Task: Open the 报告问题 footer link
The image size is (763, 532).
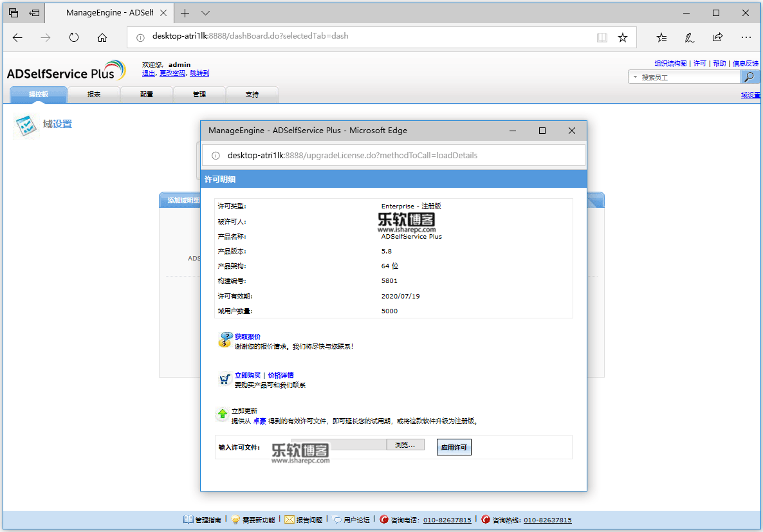Action: tap(309, 520)
